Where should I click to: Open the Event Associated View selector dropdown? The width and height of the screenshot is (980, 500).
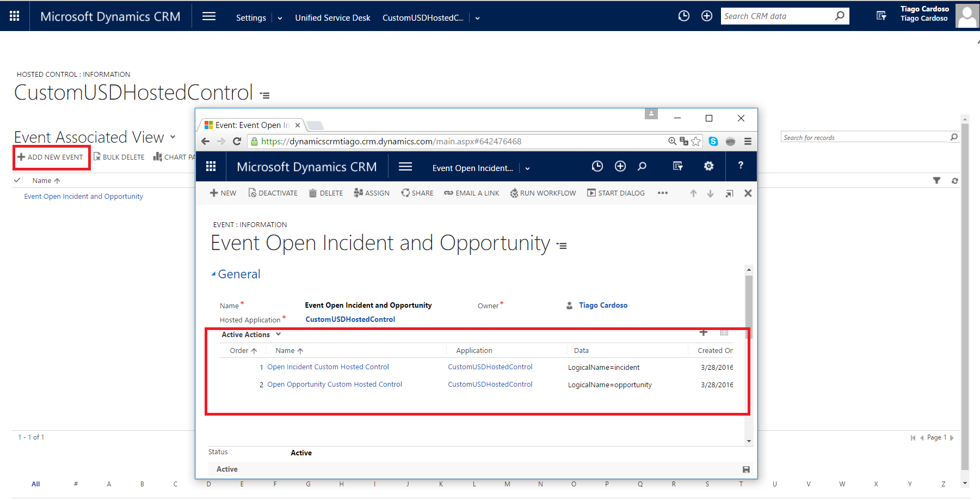173,137
